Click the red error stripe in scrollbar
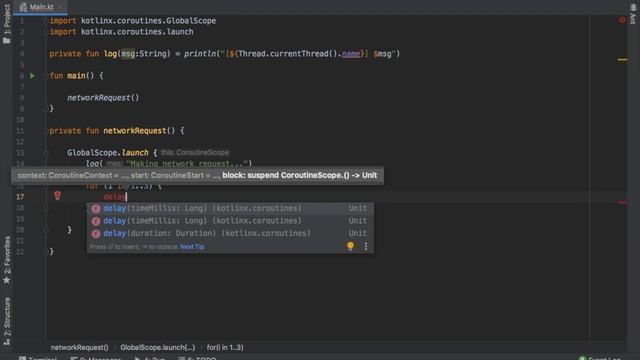This screenshot has width=640, height=360. (622, 202)
